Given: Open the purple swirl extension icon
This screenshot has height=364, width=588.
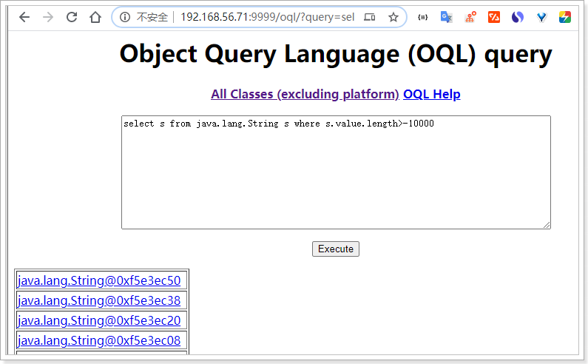Looking at the screenshot, I should tap(518, 17).
